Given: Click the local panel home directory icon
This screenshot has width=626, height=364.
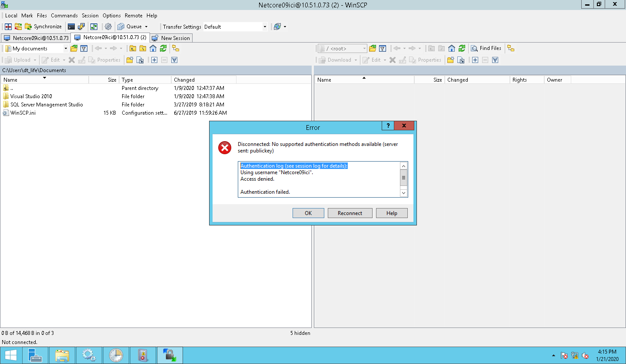Looking at the screenshot, I should coord(153,48).
